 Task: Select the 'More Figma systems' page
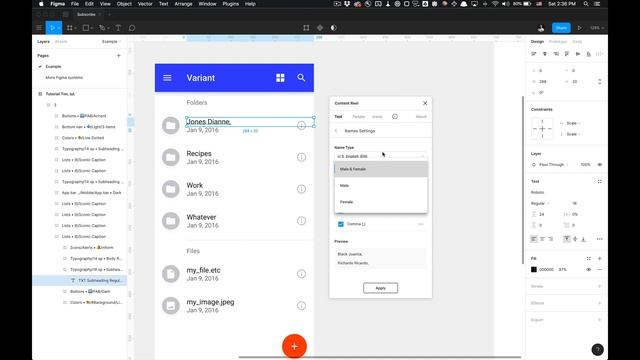click(64, 78)
